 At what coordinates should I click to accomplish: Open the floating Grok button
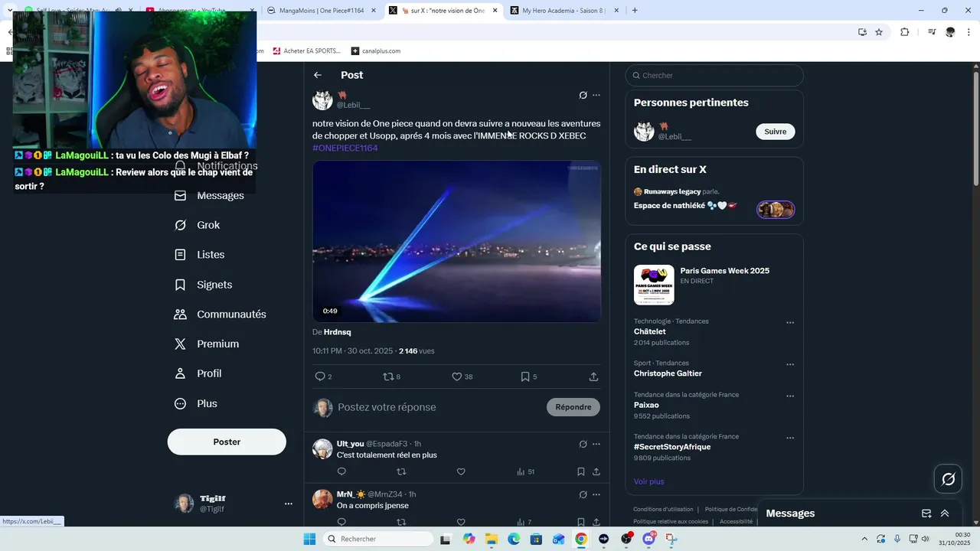tap(949, 479)
